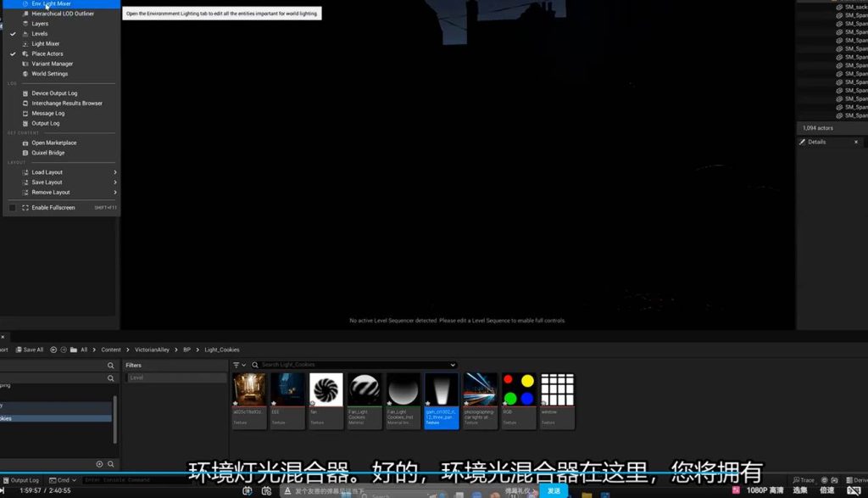This screenshot has height=498, width=868.
Task: Click the Layers icon in the menu
Action: (x=25, y=24)
